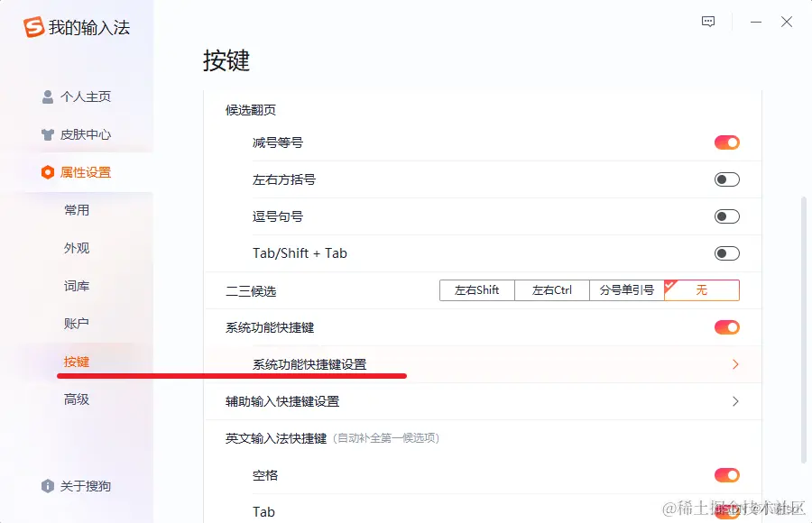Toggle the 系统功能快捷键 switch
Image resolution: width=812 pixels, height=523 pixels.
tap(726, 327)
